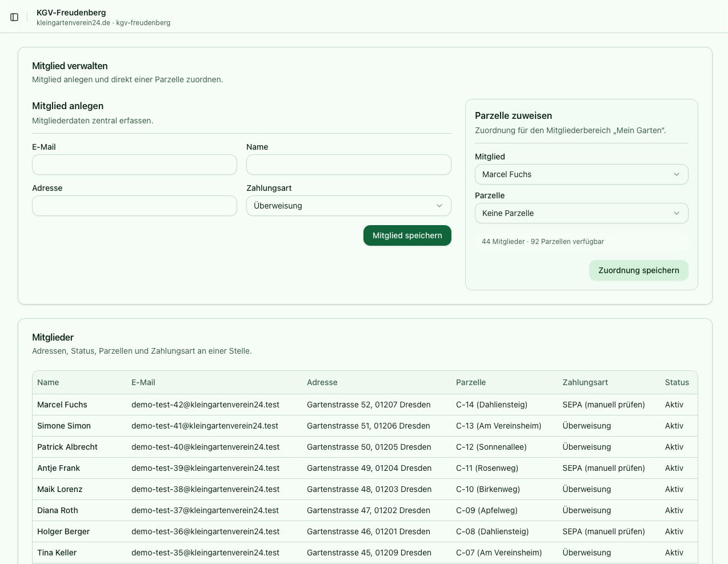
Task: Click the kleingartenverein24.de · kgv-freudenberg subtitle
Action: click(103, 23)
